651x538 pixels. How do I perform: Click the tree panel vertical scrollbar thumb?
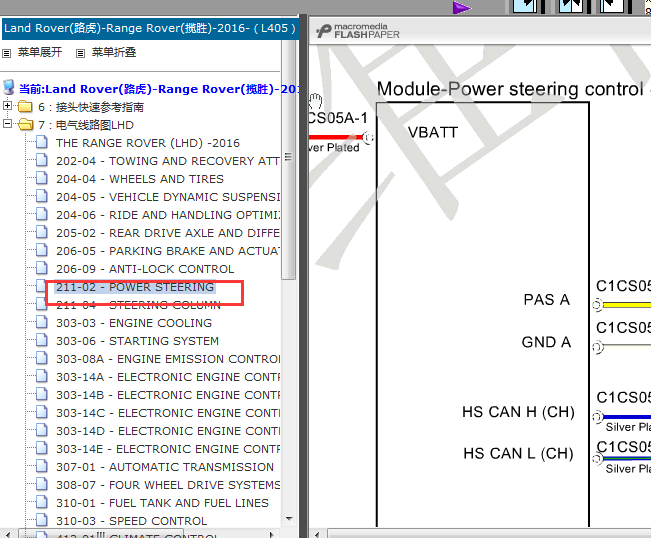[289, 160]
